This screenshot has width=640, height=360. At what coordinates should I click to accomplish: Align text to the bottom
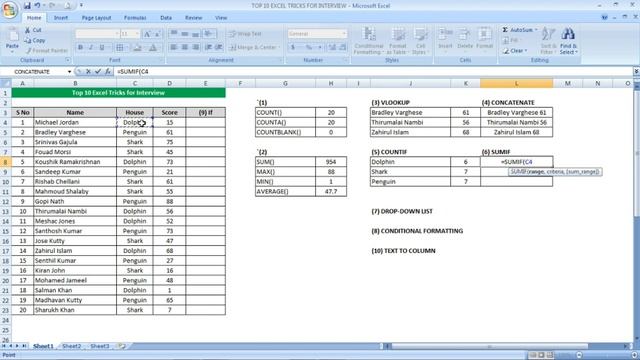pyautogui.click(x=196, y=34)
